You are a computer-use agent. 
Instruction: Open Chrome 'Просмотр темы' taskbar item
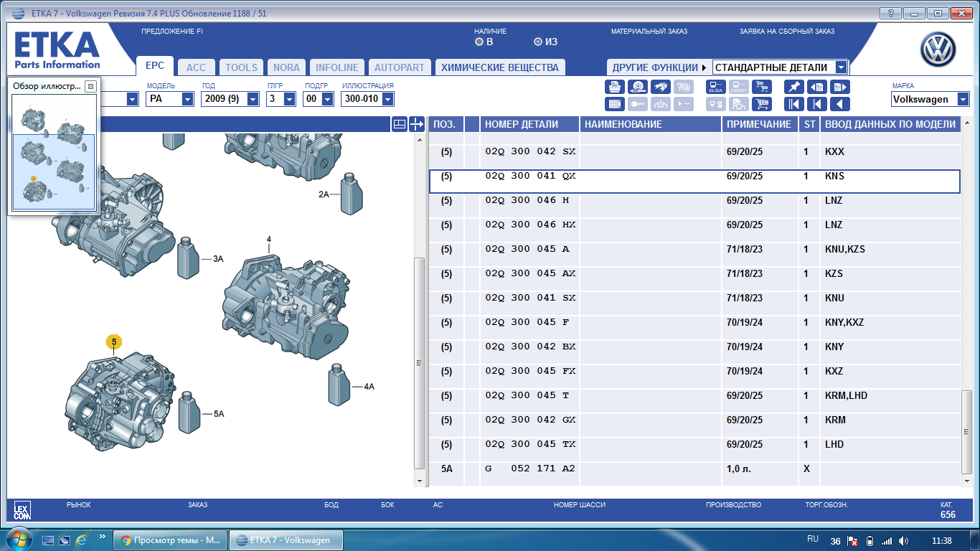coord(171,540)
